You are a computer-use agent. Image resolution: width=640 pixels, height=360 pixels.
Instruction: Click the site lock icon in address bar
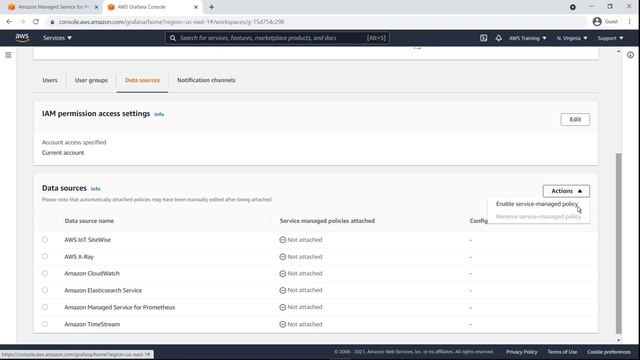[52, 22]
